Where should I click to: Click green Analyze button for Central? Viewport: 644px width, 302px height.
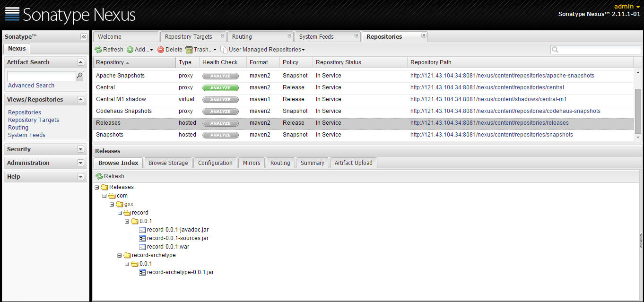tap(220, 88)
